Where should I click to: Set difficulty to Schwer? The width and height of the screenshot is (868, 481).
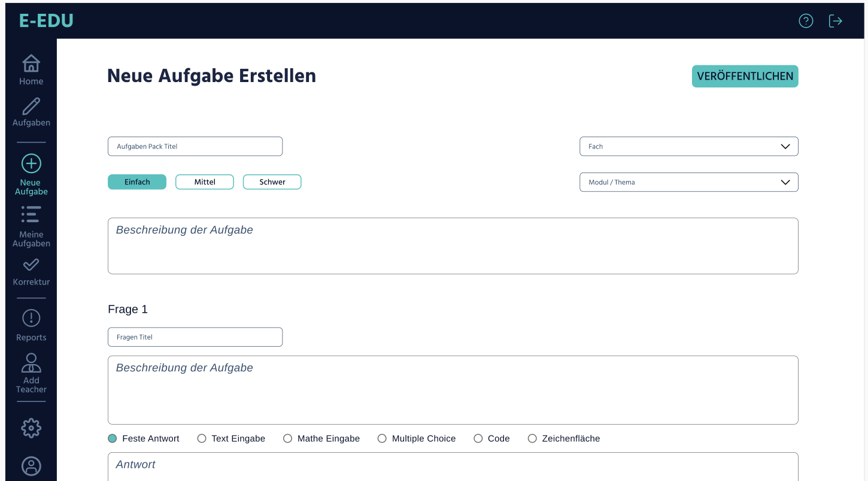click(272, 182)
